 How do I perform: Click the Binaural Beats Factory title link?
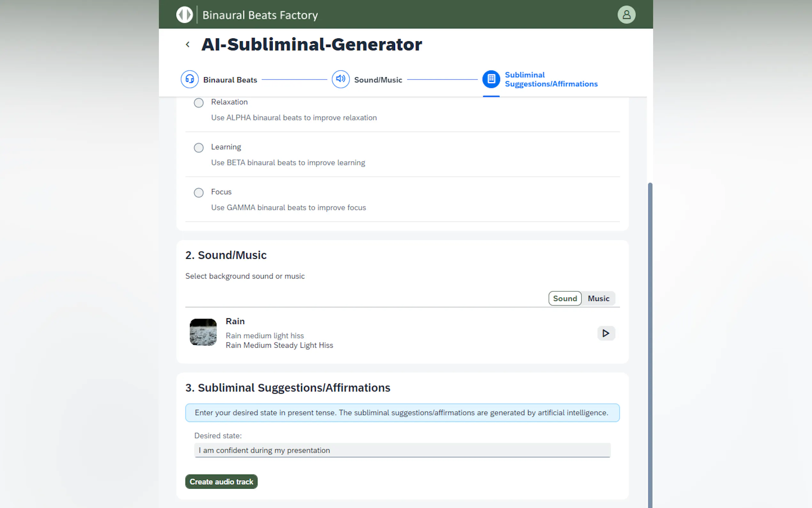pyautogui.click(x=260, y=15)
